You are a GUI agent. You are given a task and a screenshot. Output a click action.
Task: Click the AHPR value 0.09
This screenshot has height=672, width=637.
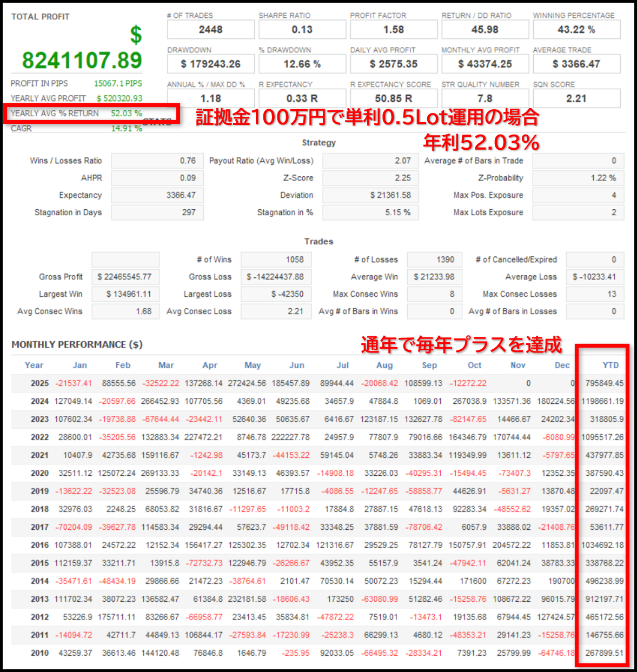click(x=157, y=178)
